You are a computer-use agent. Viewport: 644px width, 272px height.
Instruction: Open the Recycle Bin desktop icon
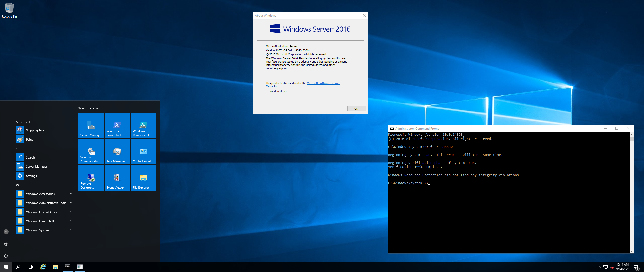tap(9, 11)
